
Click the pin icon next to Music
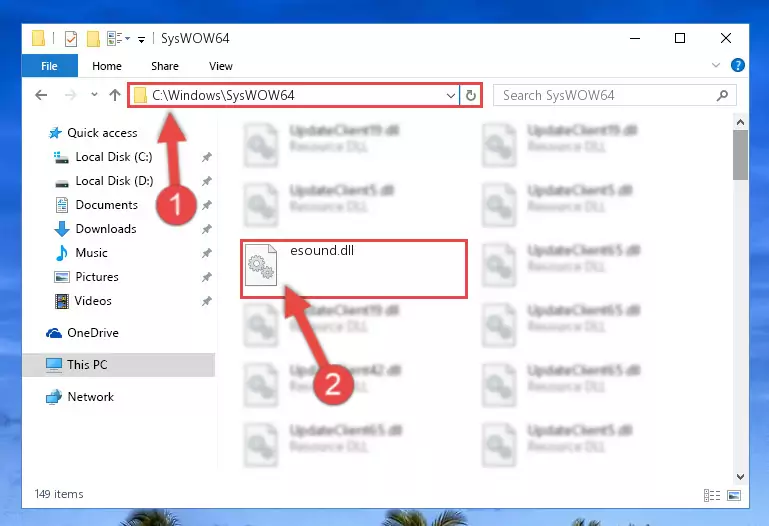coord(207,253)
